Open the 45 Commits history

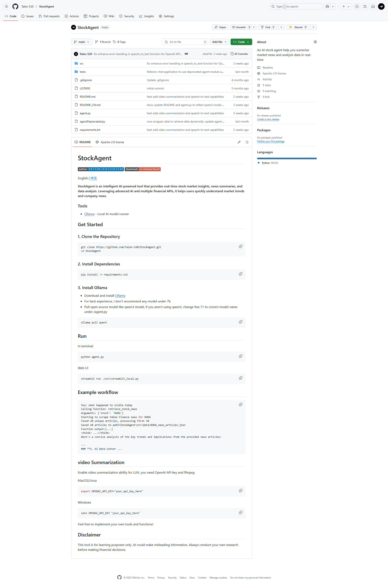pyautogui.click(x=239, y=54)
